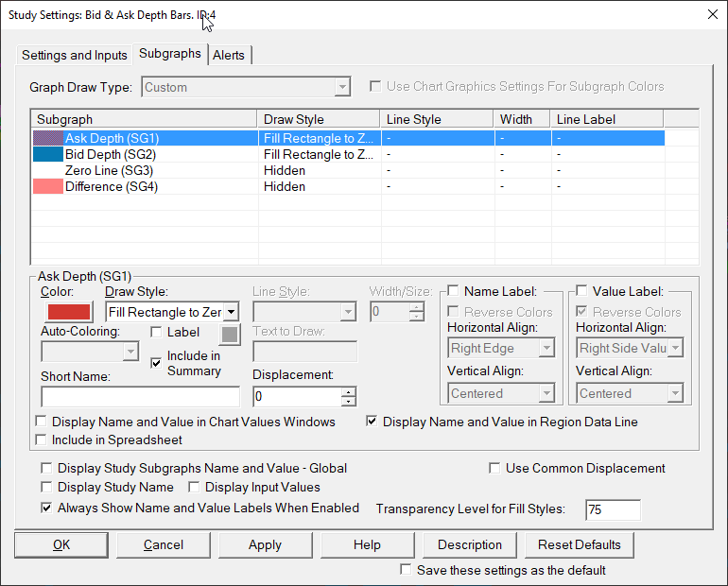Click the Text to Draw field

pyautogui.click(x=305, y=352)
